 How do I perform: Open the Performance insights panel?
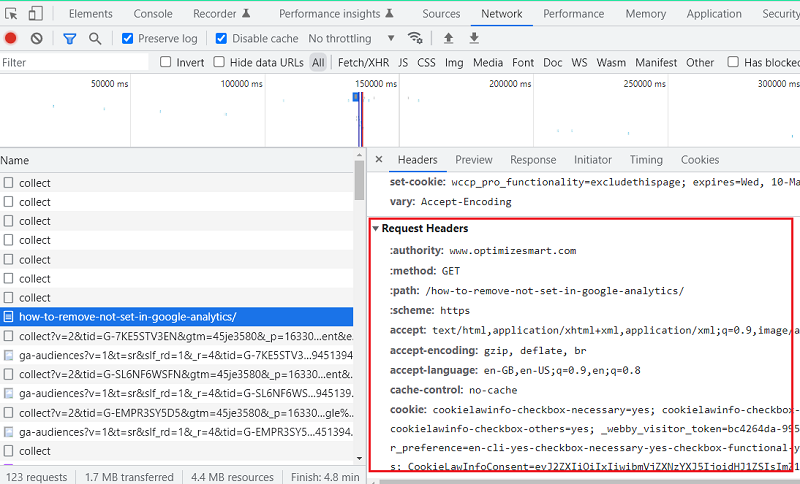pyautogui.click(x=336, y=14)
